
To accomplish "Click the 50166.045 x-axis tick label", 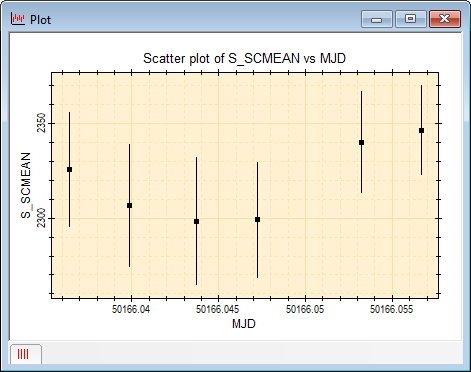I will click(x=217, y=309).
